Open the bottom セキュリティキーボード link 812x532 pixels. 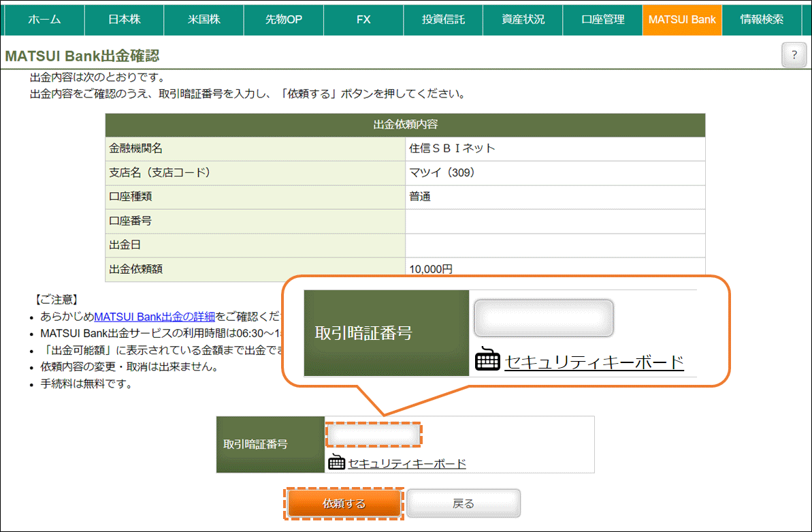pyautogui.click(x=407, y=464)
